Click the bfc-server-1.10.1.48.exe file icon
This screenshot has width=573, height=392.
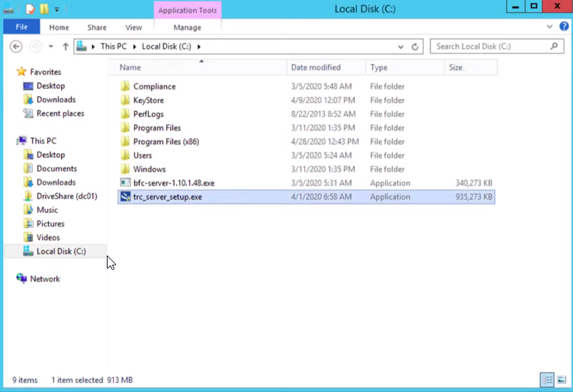(126, 183)
